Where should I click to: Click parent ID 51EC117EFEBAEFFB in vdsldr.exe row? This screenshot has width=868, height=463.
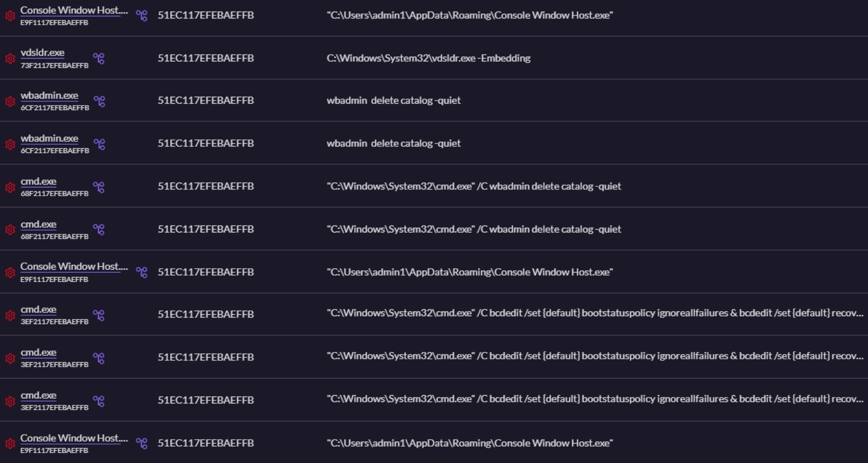click(x=205, y=58)
